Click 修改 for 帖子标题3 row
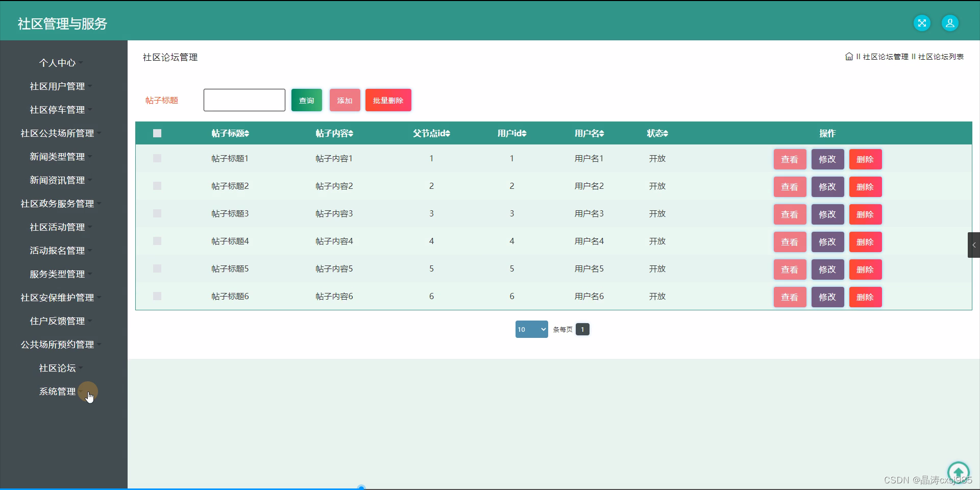 [x=827, y=214]
